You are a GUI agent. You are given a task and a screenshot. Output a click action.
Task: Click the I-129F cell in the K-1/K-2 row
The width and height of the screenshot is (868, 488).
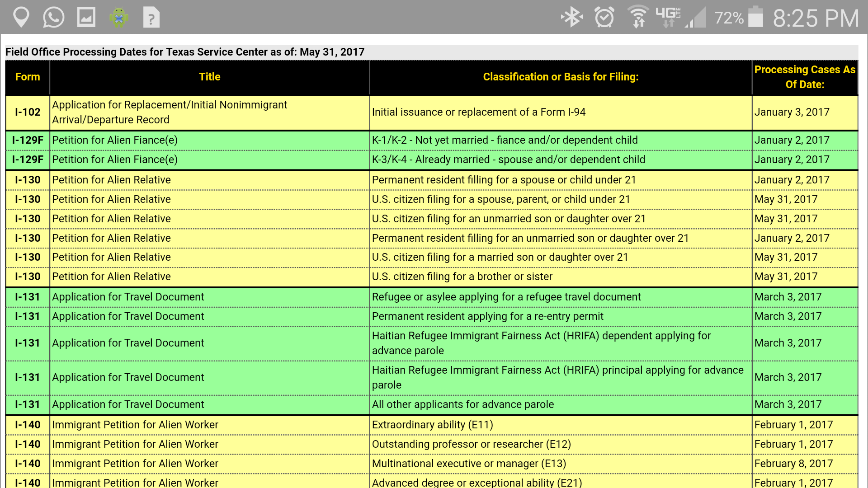[28, 140]
